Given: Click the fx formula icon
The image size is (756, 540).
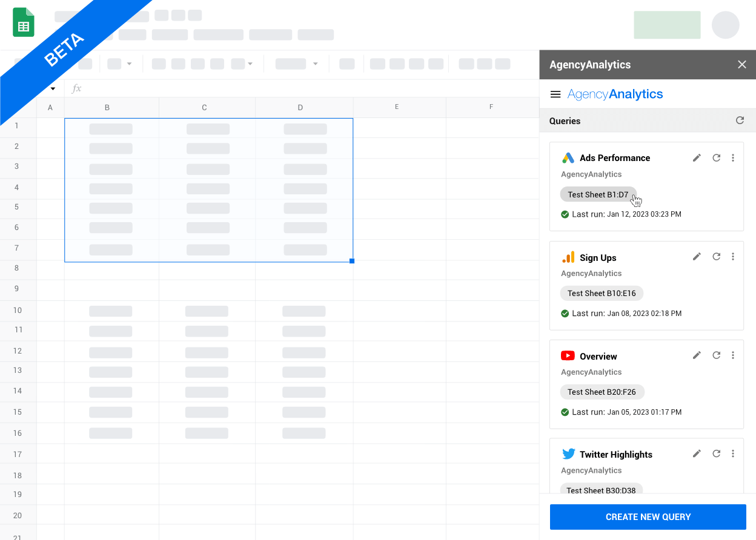Looking at the screenshot, I should [x=76, y=88].
